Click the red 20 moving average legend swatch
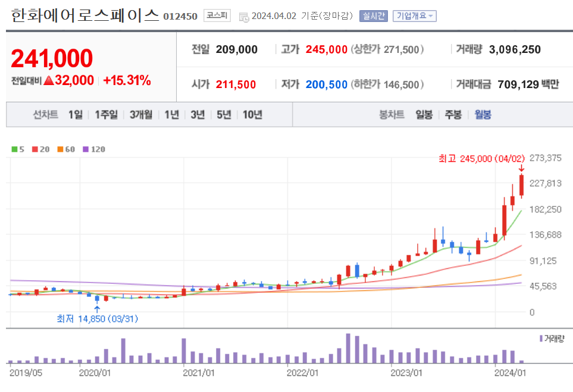The width and height of the screenshot is (573, 392). coord(35,149)
